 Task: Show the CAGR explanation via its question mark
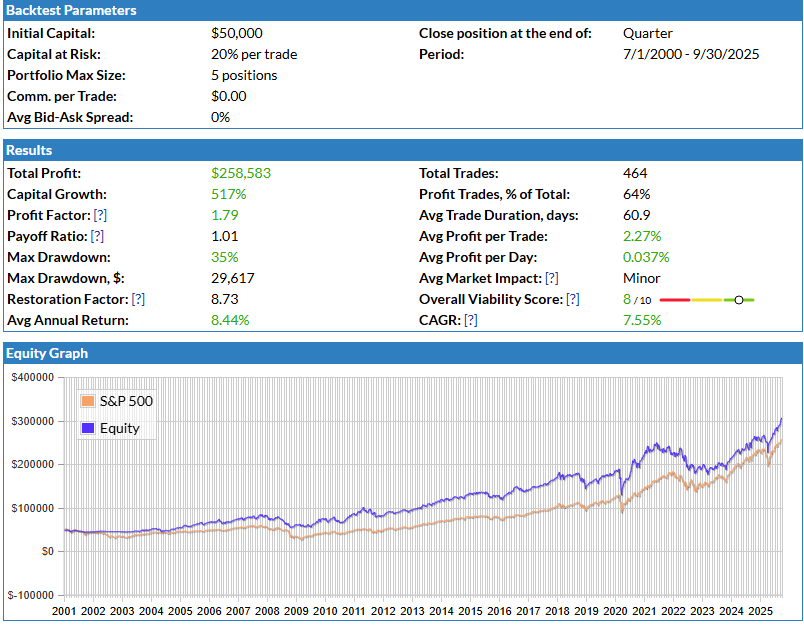tap(471, 320)
